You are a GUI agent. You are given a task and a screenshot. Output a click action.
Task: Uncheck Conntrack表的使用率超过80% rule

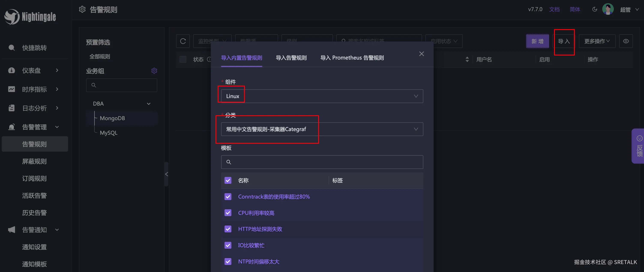click(x=228, y=196)
